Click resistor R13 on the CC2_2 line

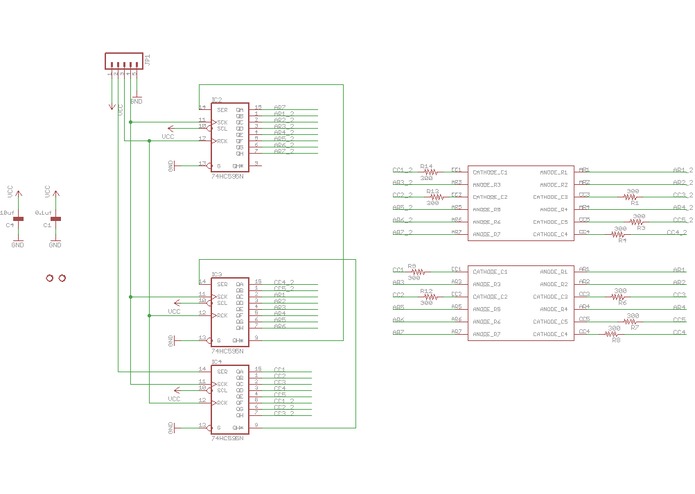pos(436,197)
